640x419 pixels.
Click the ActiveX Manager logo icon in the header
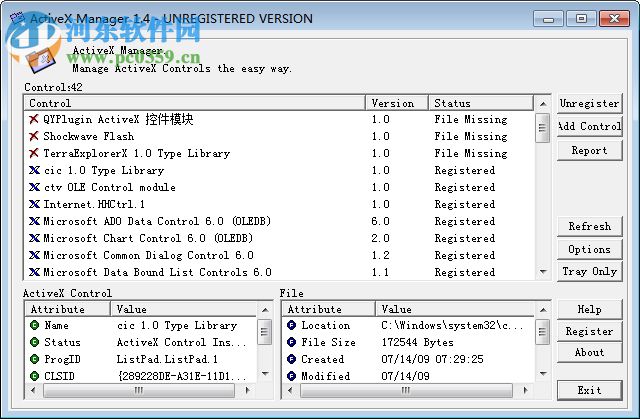tap(40, 60)
